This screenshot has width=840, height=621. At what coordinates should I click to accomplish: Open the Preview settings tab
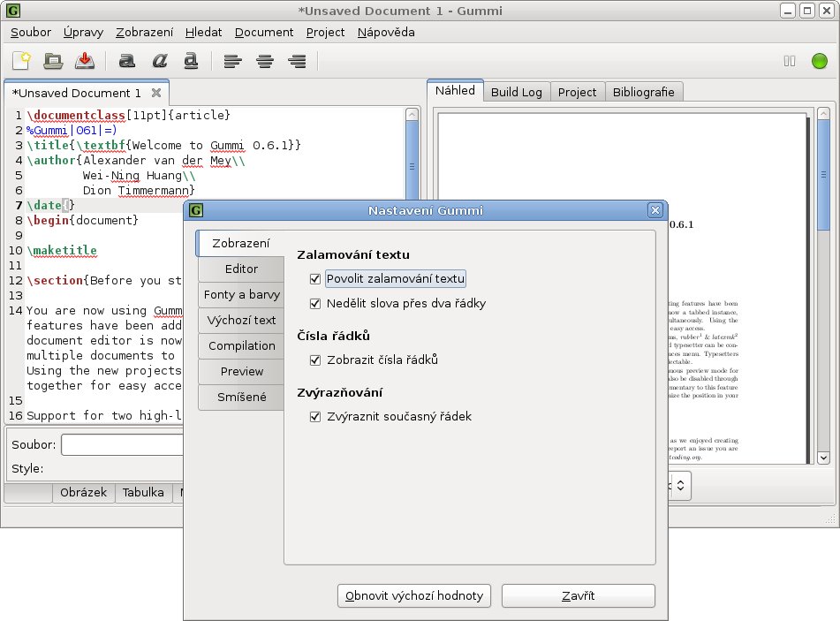point(241,371)
